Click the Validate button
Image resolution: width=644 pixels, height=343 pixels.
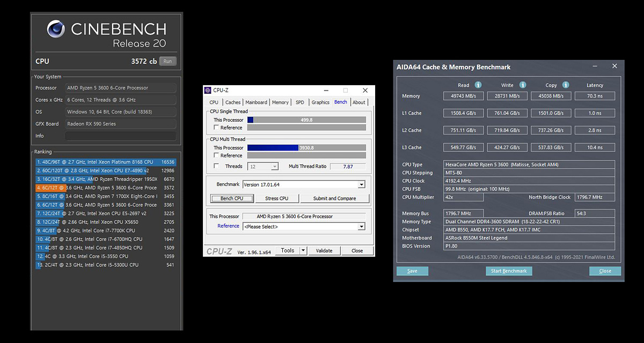pyautogui.click(x=324, y=250)
